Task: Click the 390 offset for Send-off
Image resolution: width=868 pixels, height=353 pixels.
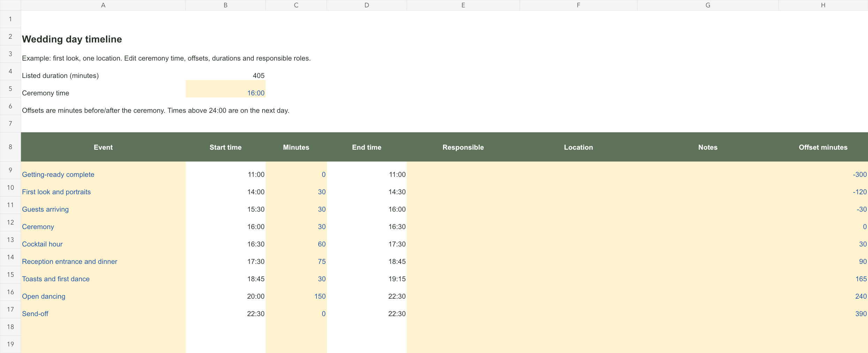Action: 823,309
